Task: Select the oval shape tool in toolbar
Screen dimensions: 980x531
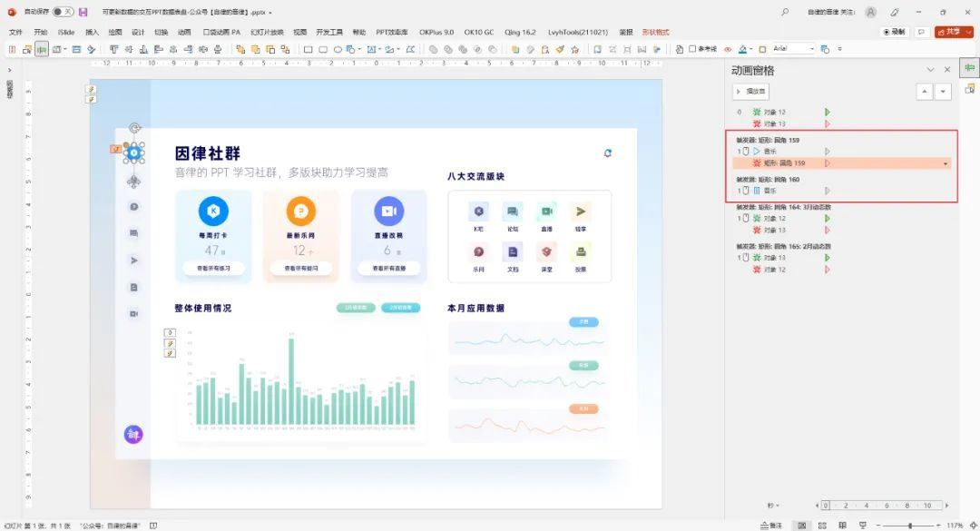Action: 338,49
